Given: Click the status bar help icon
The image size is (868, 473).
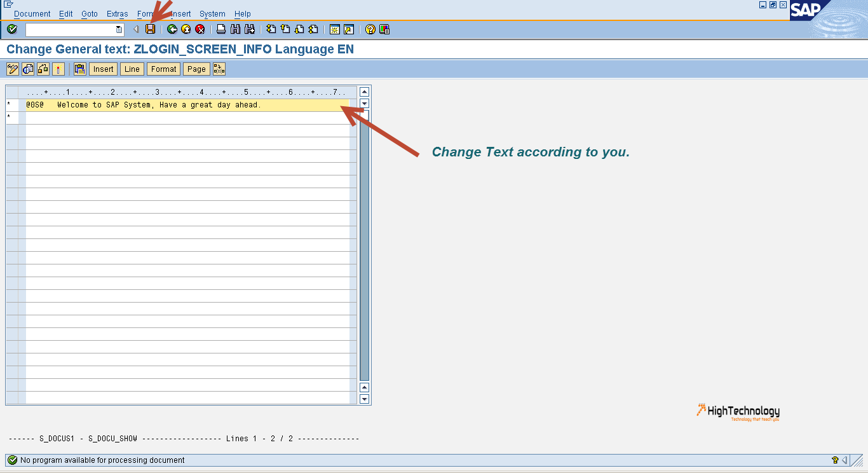Looking at the screenshot, I should point(835,460).
